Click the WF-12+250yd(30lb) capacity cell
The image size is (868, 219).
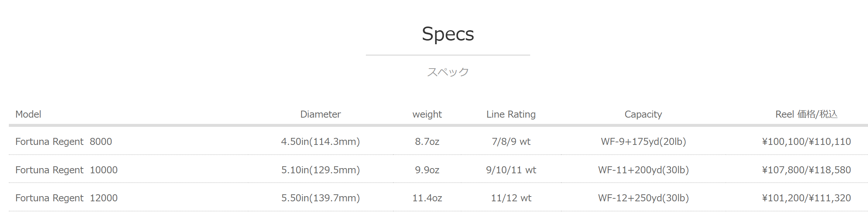point(643,198)
